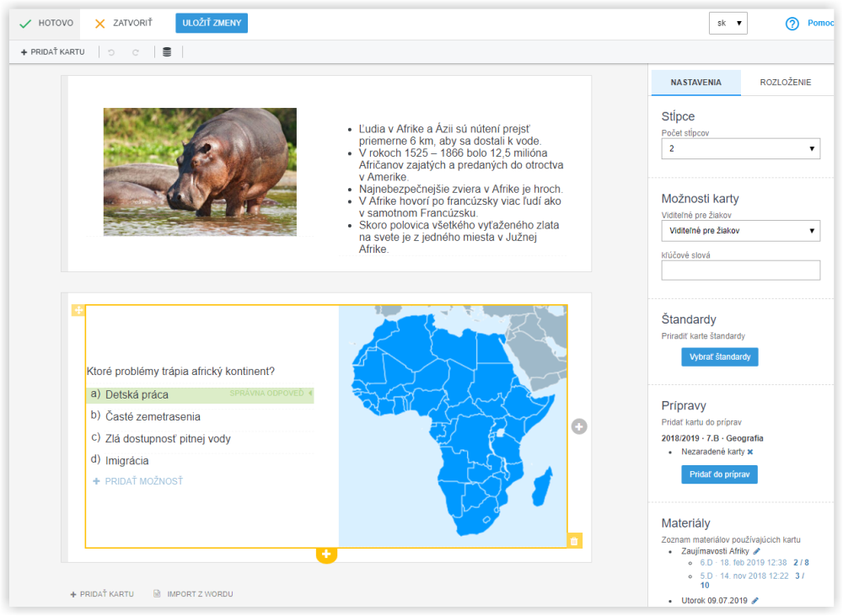The height and width of the screenshot is (616, 843).
Task: Click the redo arrow in toolbar
Action: point(136,52)
